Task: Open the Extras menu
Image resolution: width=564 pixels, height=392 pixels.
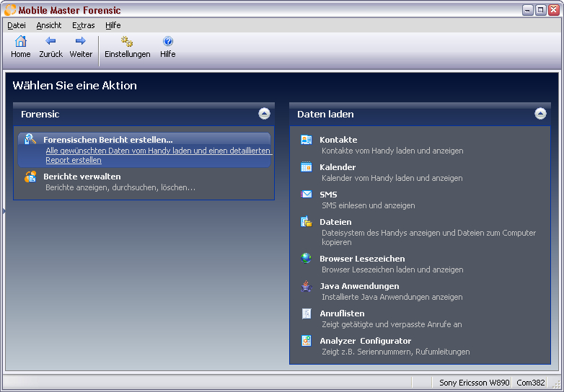Action: tap(83, 25)
